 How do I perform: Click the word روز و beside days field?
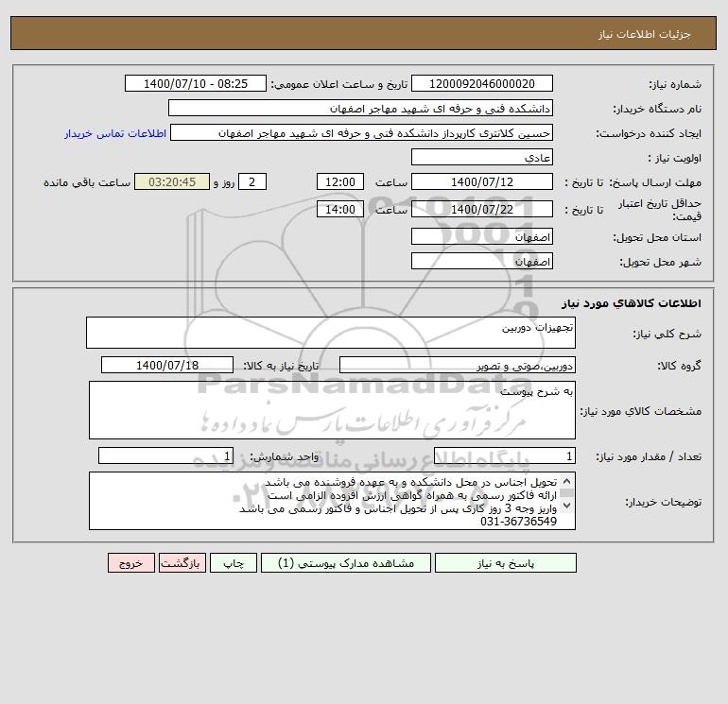point(224,182)
